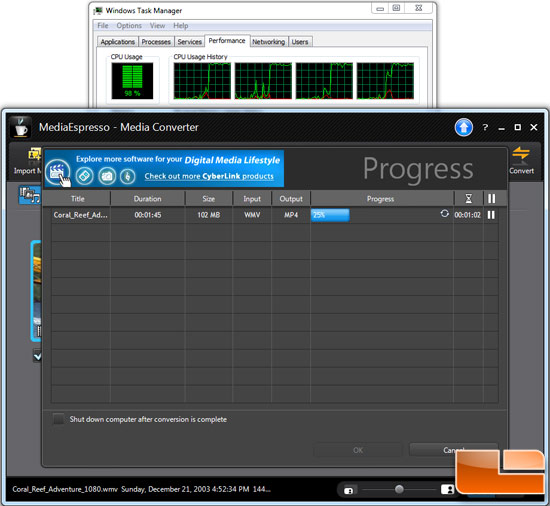550x506 pixels.
Task: Toggle the checkmark below the video thumbnail
Action: click(x=37, y=357)
